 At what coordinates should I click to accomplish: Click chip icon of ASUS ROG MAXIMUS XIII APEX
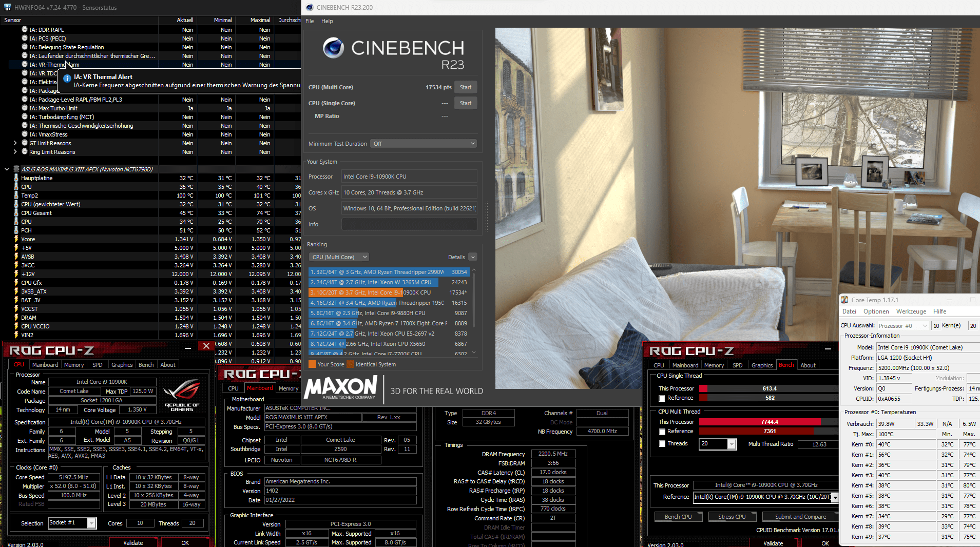(16, 169)
